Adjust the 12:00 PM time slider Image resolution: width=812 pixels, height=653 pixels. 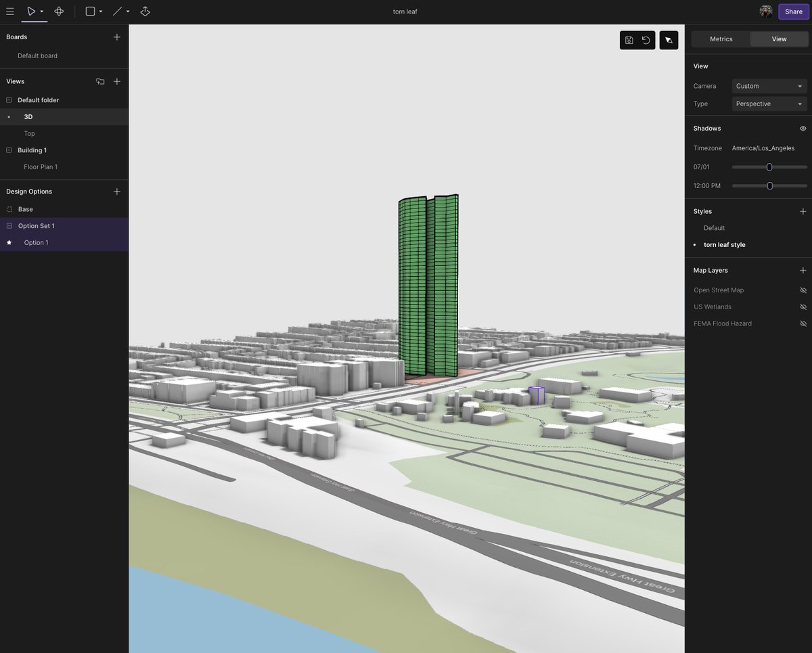[x=769, y=185]
